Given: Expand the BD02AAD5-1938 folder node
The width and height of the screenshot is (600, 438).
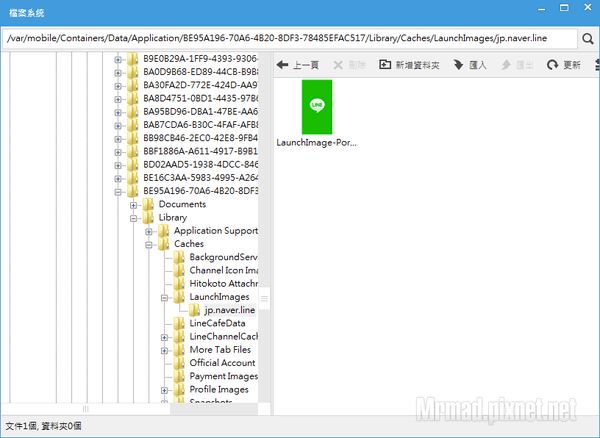Looking at the screenshot, I should point(118,165).
